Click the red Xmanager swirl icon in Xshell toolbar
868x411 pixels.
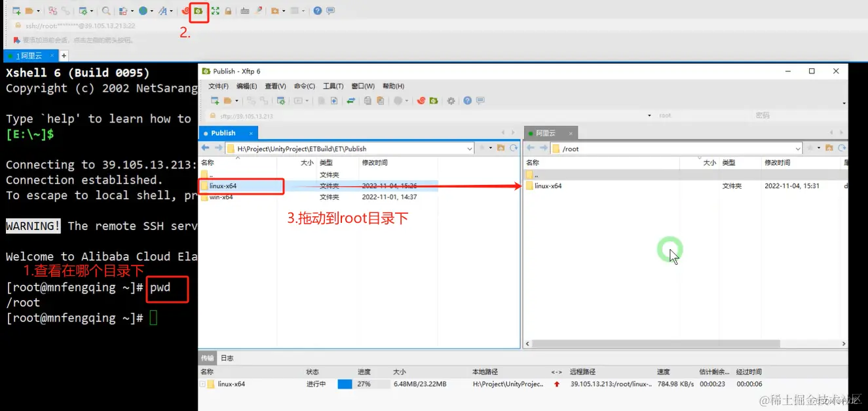(x=185, y=11)
